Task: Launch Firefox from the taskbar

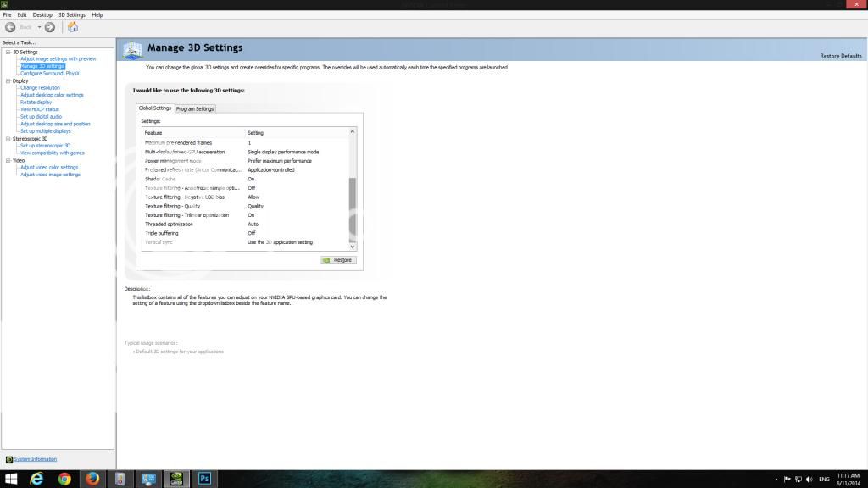Action: [92, 479]
